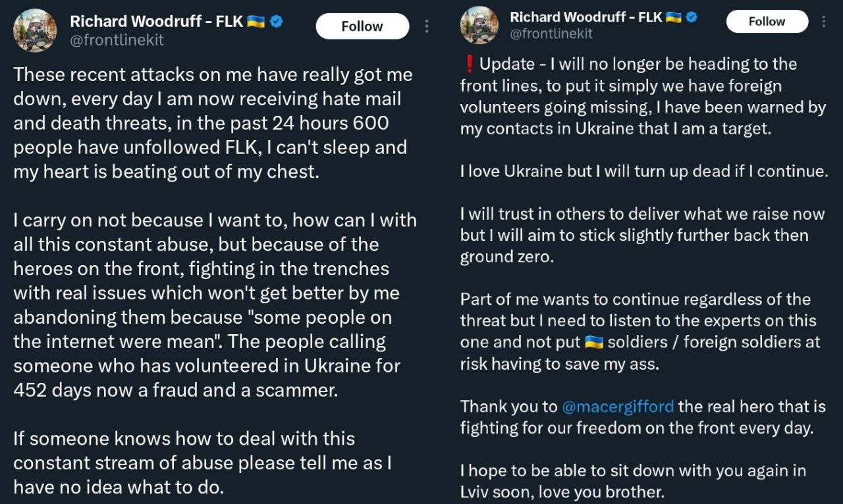Click the Ukraine flag beside the left tweet's name
The image size is (843, 504).
coord(256,22)
